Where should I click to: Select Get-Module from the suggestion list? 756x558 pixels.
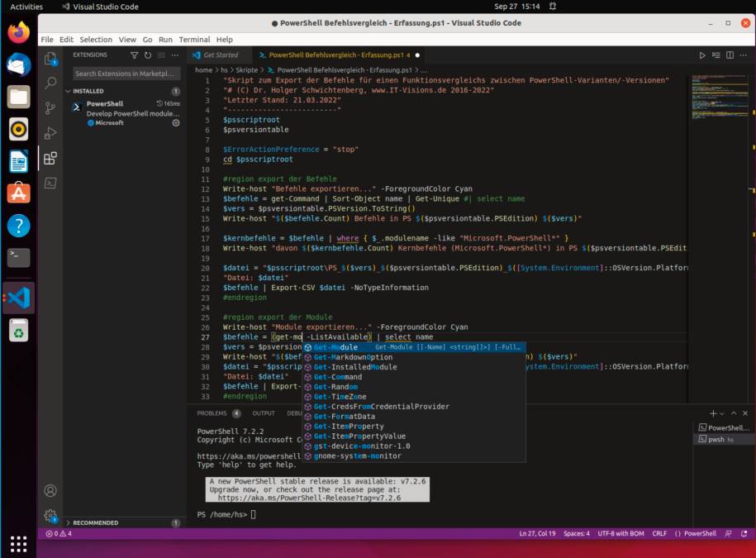pyautogui.click(x=414, y=347)
